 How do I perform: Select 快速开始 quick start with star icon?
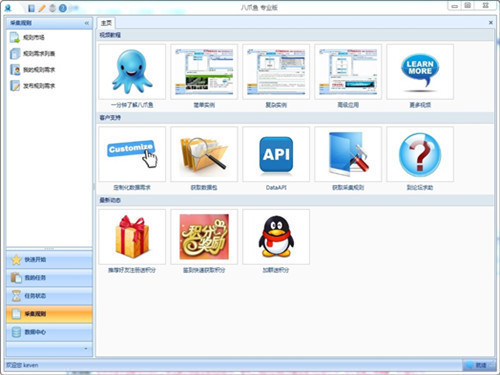(49, 260)
